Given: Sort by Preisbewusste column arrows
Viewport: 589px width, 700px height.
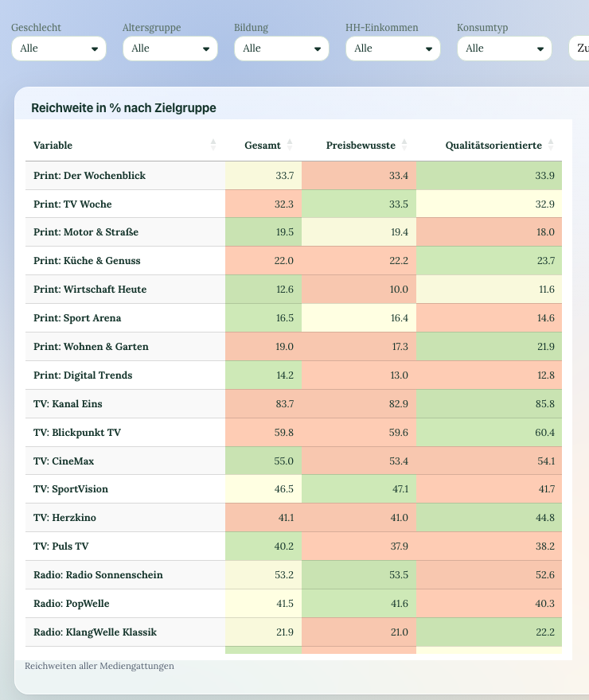Looking at the screenshot, I should click(404, 145).
